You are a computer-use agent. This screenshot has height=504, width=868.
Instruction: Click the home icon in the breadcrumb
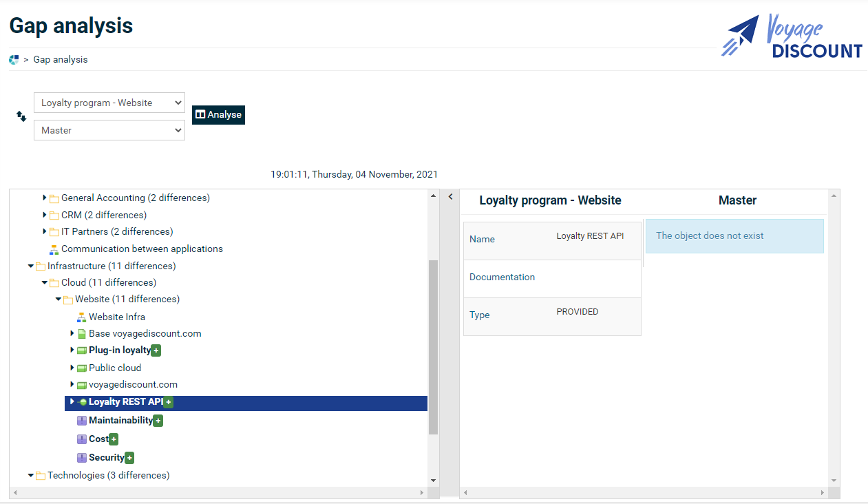click(14, 59)
